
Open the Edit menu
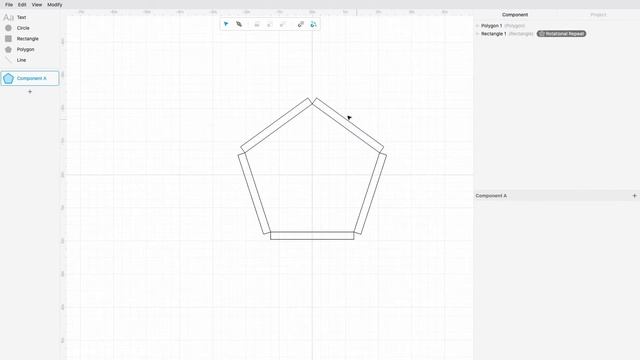[22, 4]
